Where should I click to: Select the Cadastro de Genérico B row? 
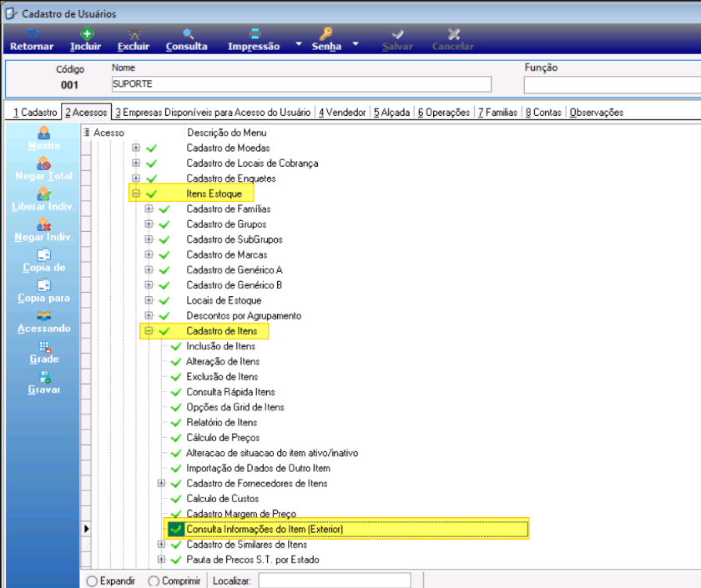(x=235, y=285)
